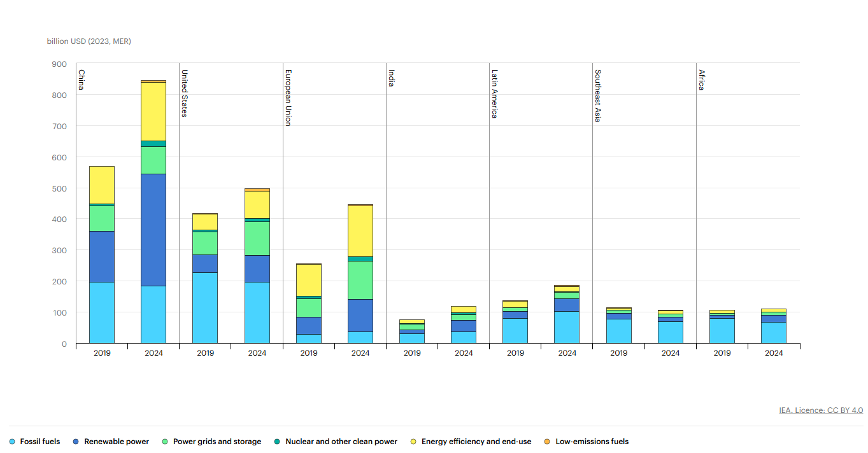868x453 pixels.
Task: Select Latin America 2024 fossil fuels segment
Action: click(x=567, y=328)
